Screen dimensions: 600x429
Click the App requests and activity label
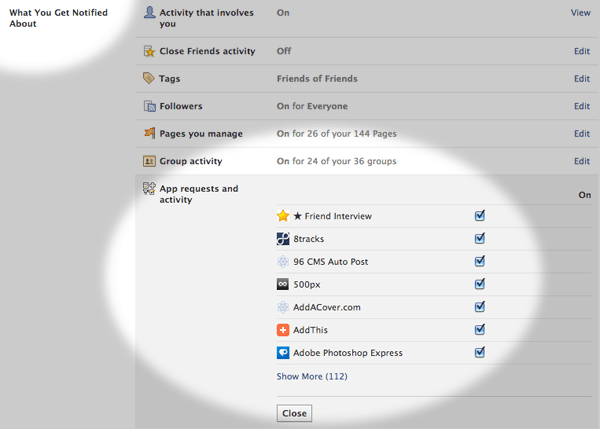199,194
